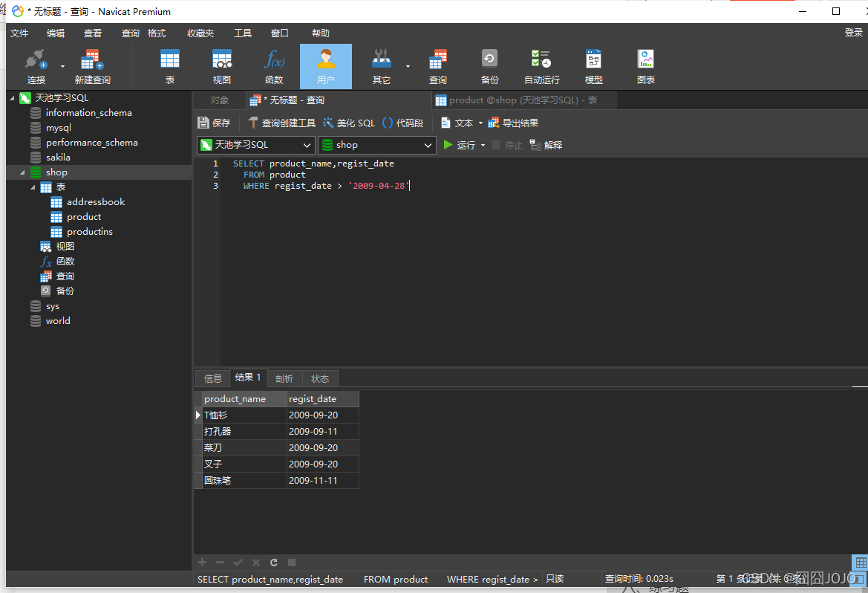Open the 表 (Table) toolbar icon
Image resolution: width=868 pixels, height=593 pixels.
click(x=170, y=66)
